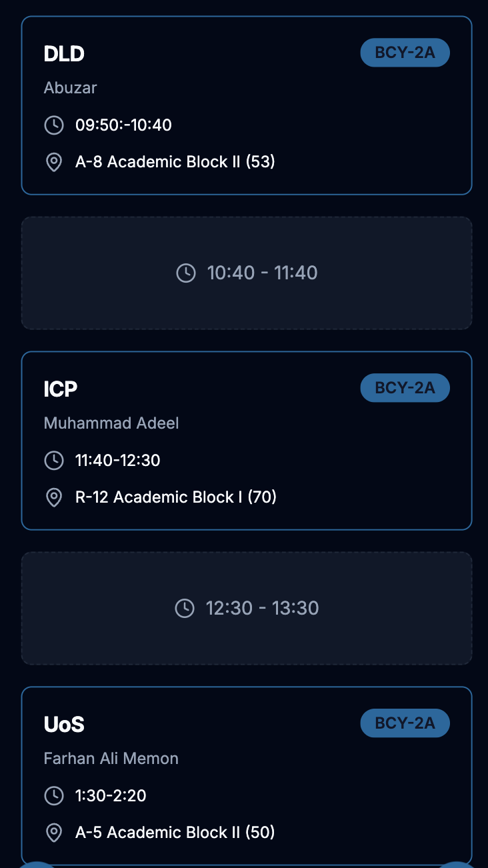Click the location pin beside A-5 Academic Block II

[x=53, y=833]
